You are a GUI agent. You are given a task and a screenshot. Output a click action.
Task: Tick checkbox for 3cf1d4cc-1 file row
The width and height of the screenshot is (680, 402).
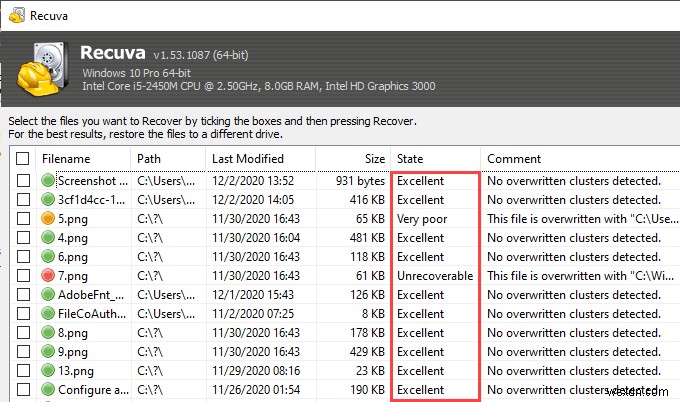point(23,199)
